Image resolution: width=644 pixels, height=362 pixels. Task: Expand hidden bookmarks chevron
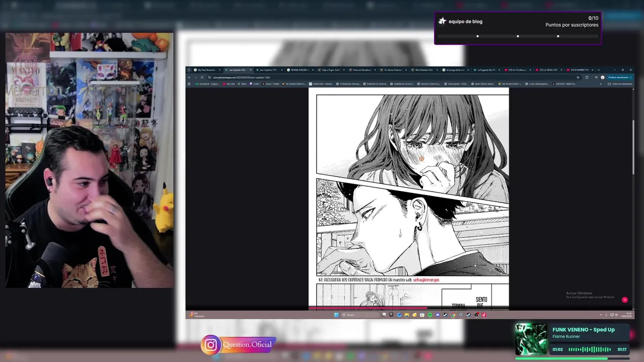coord(601,83)
